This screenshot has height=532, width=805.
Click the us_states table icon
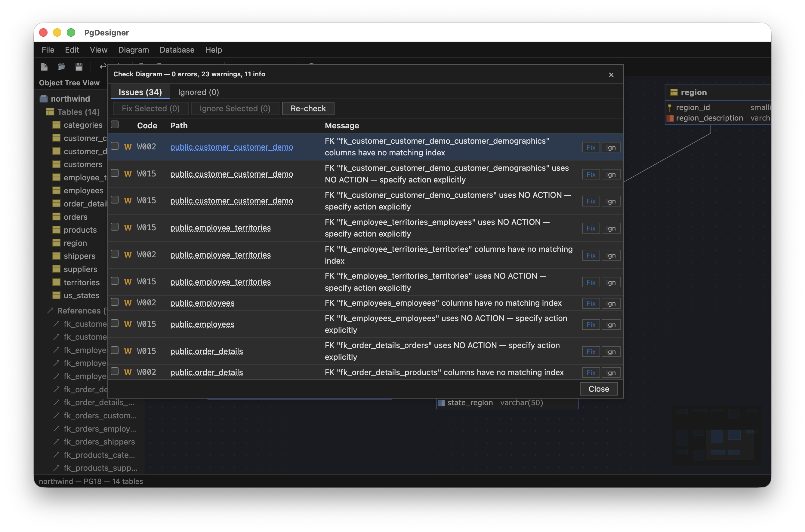[x=56, y=295]
